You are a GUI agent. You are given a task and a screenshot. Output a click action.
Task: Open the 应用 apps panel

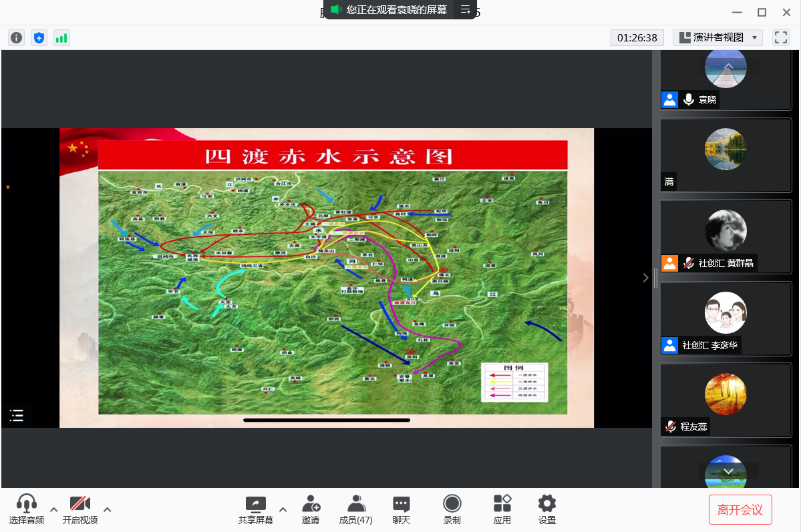[x=502, y=509]
